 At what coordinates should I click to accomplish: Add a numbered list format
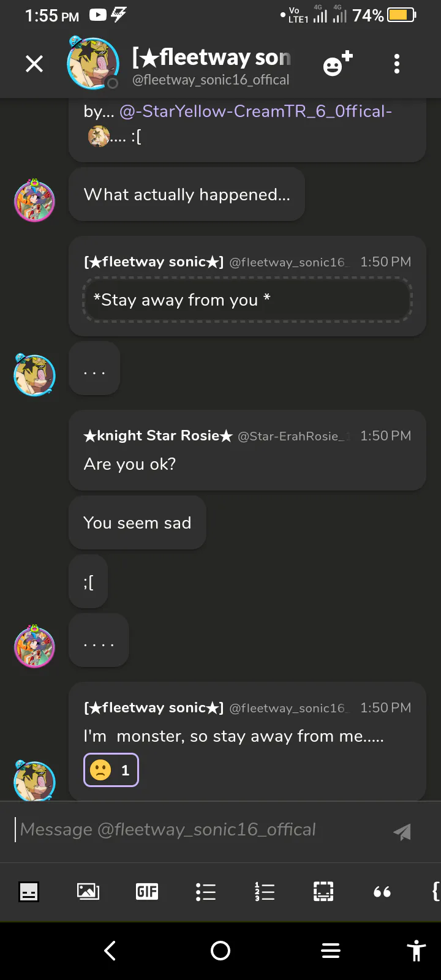(265, 891)
